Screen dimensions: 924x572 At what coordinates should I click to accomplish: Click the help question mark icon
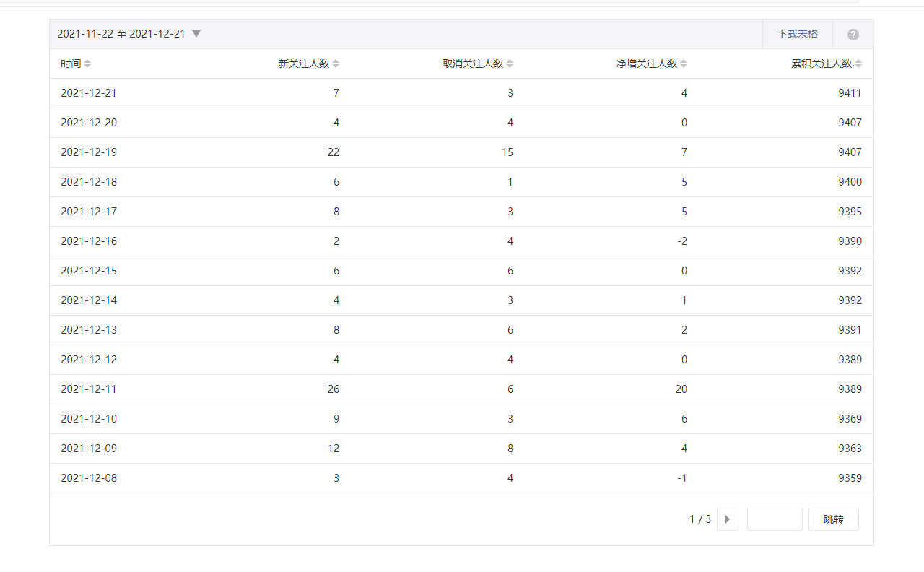coord(853,35)
